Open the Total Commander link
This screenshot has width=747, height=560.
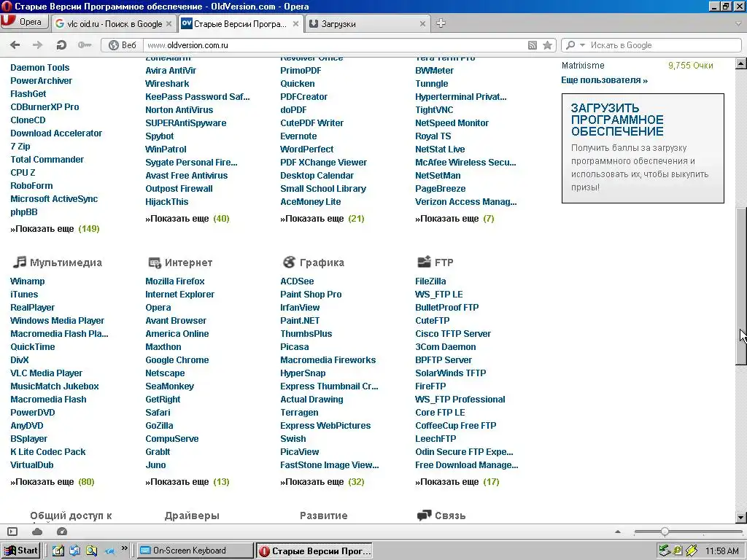47,160
